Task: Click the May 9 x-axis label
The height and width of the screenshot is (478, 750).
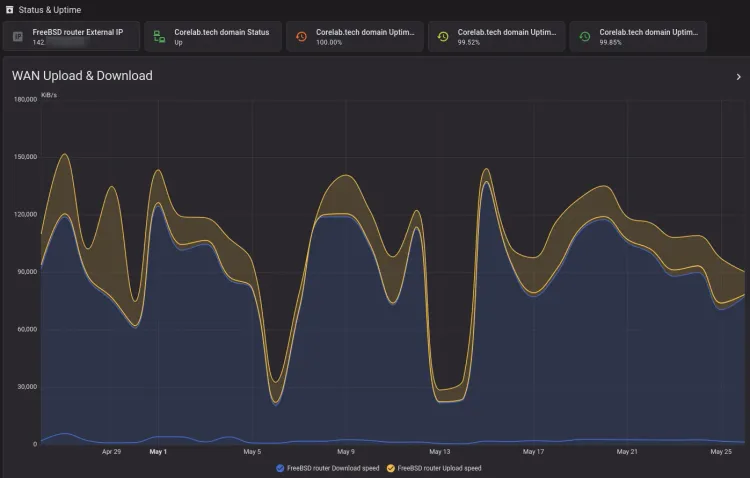Action: (x=346, y=452)
